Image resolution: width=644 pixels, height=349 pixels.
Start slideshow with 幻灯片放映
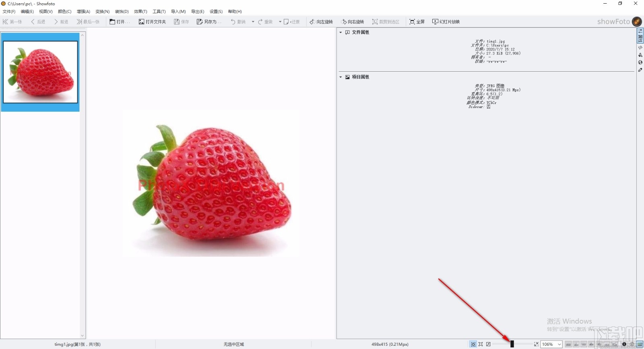pos(446,22)
